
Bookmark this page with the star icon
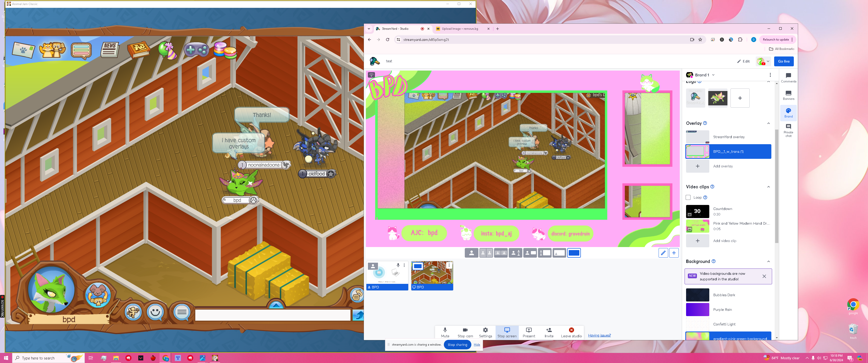pos(700,39)
